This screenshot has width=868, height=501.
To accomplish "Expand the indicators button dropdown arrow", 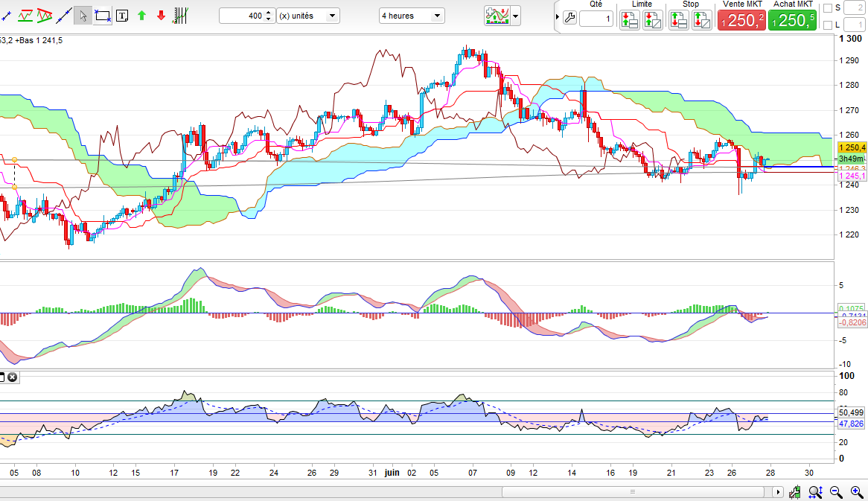I will tap(515, 16).
